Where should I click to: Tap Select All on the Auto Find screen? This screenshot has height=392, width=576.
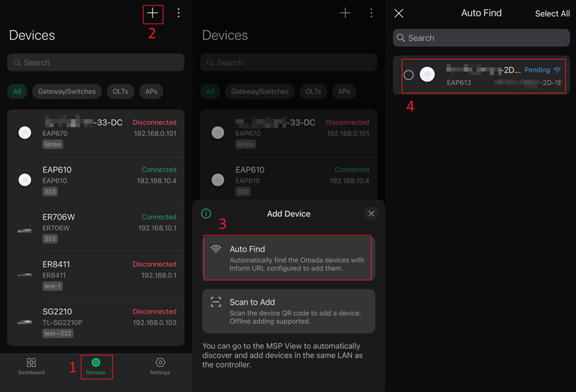coord(552,13)
